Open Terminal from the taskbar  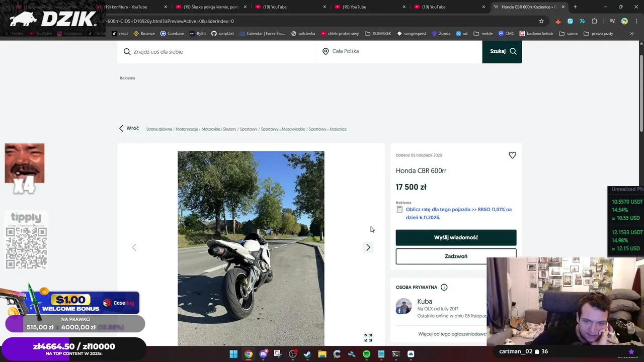(x=396, y=354)
